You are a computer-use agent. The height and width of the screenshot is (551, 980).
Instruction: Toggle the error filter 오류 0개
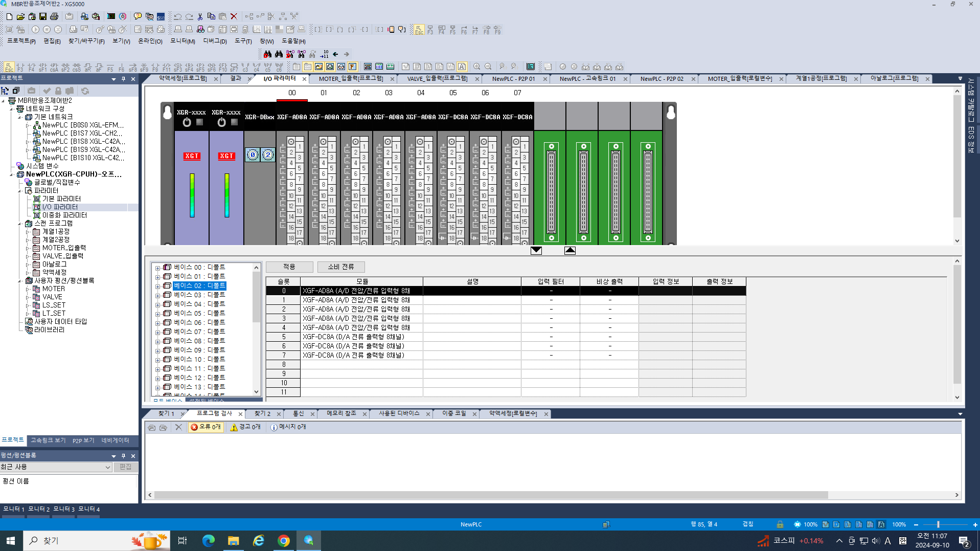point(206,427)
